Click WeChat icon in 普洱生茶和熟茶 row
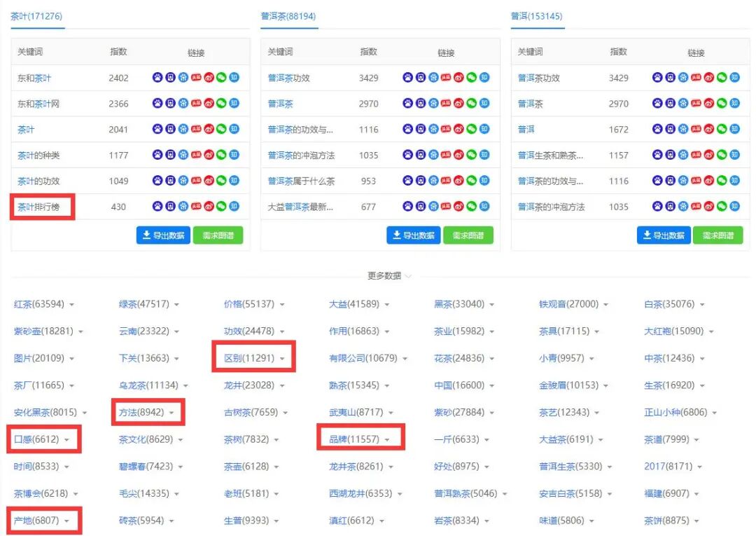 point(721,155)
